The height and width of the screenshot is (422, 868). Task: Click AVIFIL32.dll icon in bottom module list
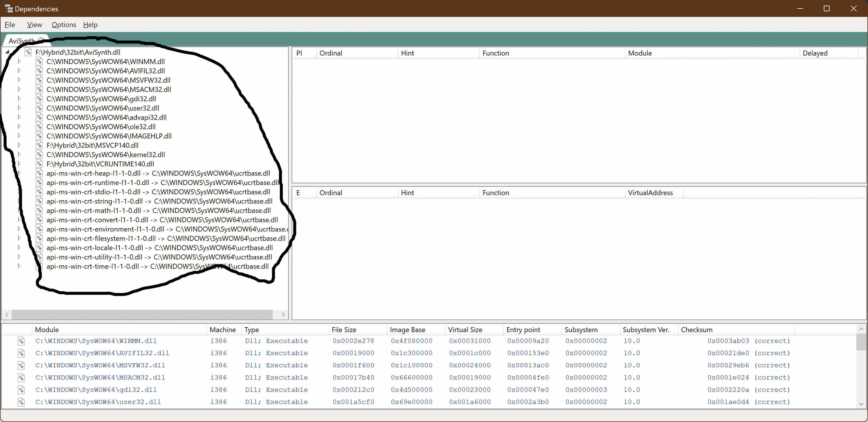point(21,353)
